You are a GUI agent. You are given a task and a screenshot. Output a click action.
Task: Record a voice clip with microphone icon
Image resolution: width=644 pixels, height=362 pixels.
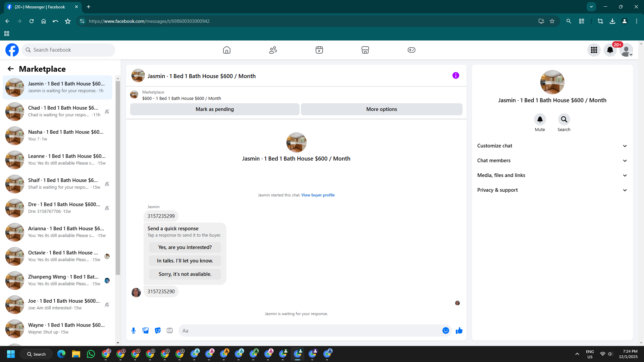point(133,330)
